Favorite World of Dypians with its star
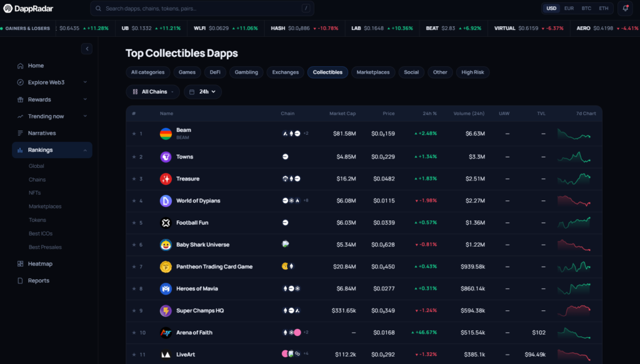This screenshot has height=364, width=640. pyautogui.click(x=134, y=200)
